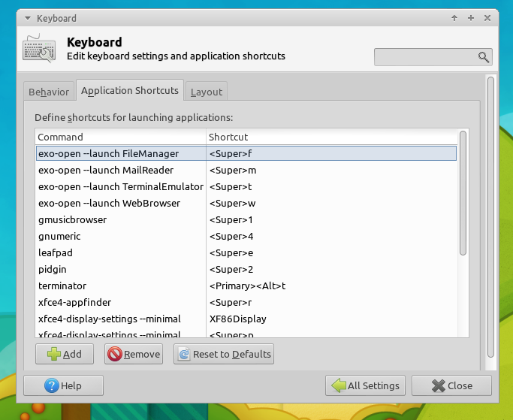Click the shortcuts list vertical scrollbar

click(x=463, y=193)
